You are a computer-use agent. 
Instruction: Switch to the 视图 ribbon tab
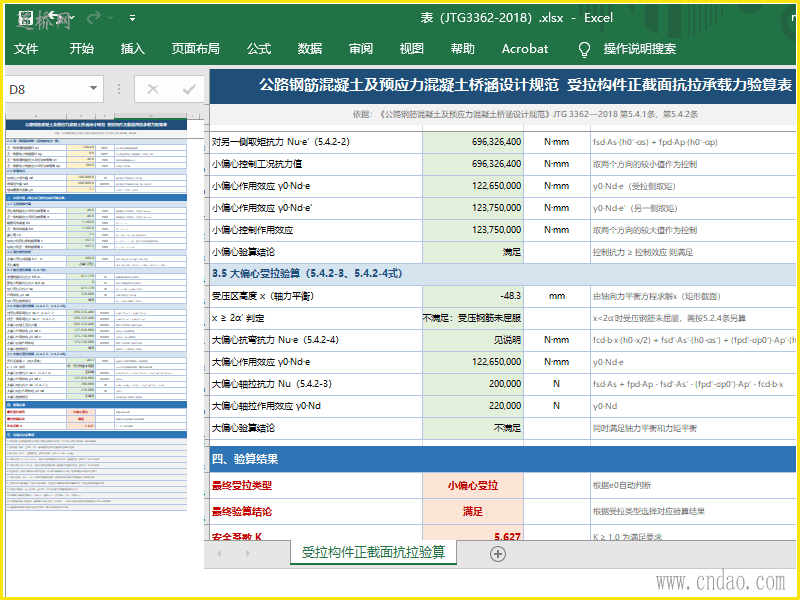pos(412,49)
